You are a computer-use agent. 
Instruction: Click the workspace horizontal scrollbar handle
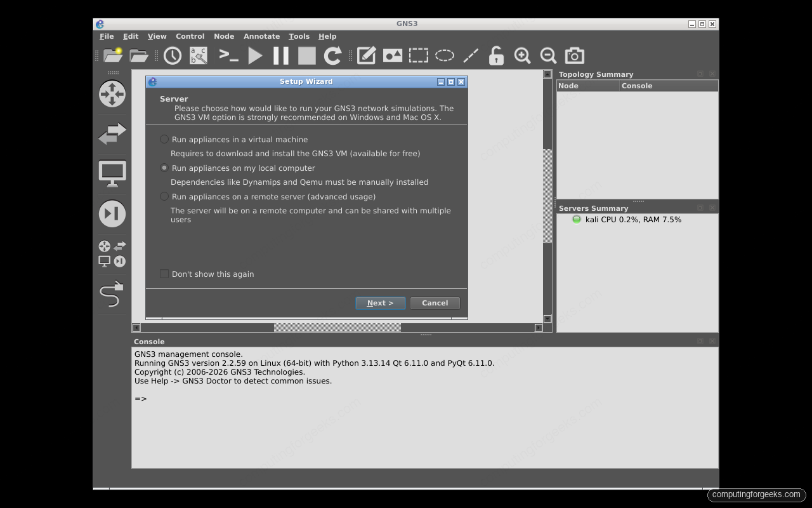coord(337,328)
